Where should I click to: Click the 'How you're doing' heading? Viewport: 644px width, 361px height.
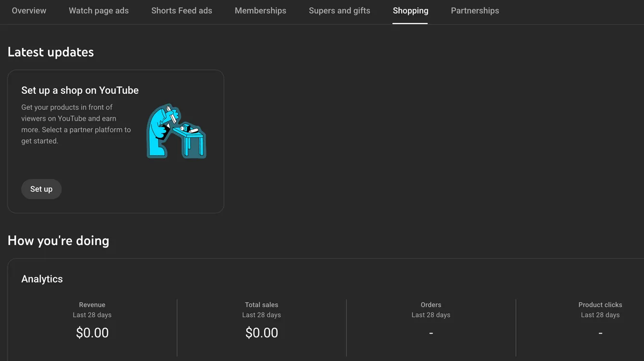coord(58,241)
